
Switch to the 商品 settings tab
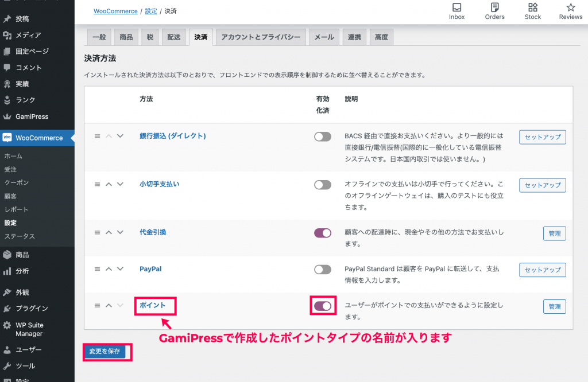point(126,37)
